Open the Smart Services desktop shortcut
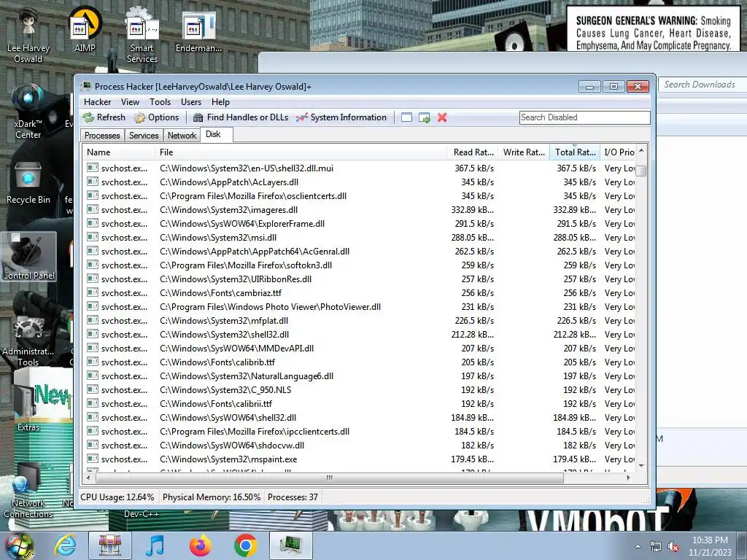This screenshot has height=560, width=747. 142,36
